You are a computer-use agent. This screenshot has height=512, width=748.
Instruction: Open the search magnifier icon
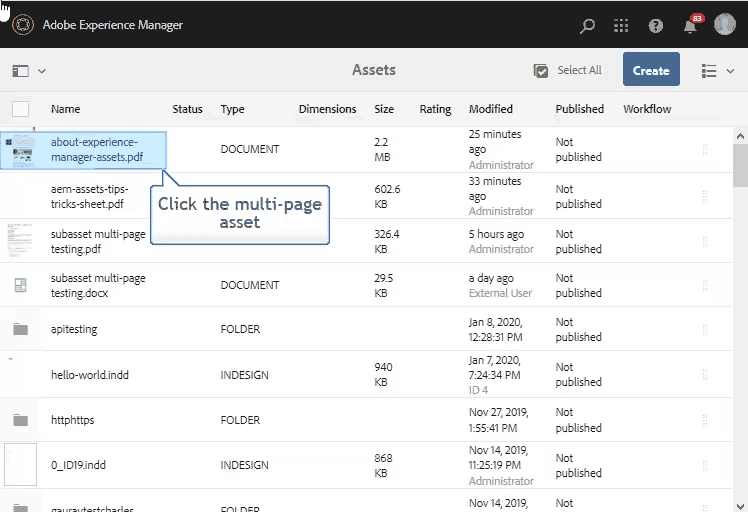click(588, 26)
